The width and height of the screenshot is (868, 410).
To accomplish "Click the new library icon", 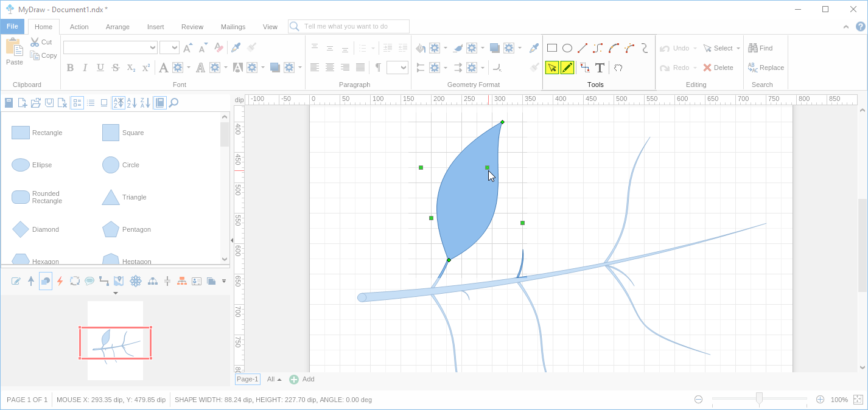I will coord(23,103).
